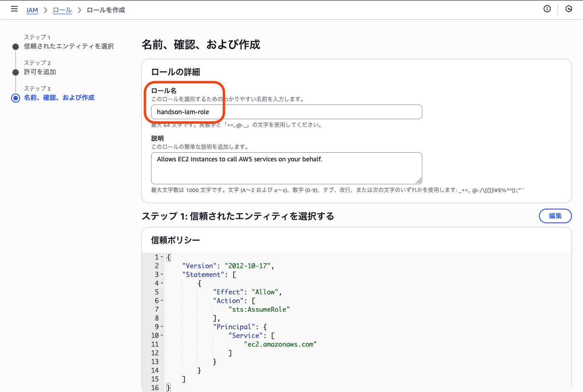Image resolution: width=583 pixels, height=392 pixels.
Task: Select sidebar step 信頼されたエンティティを選択
Action: coord(69,46)
